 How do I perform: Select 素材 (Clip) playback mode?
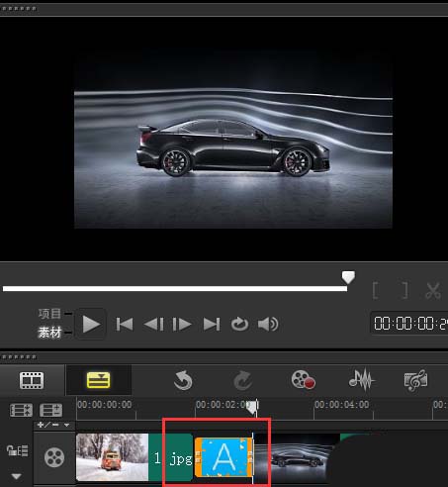[x=49, y=332]
